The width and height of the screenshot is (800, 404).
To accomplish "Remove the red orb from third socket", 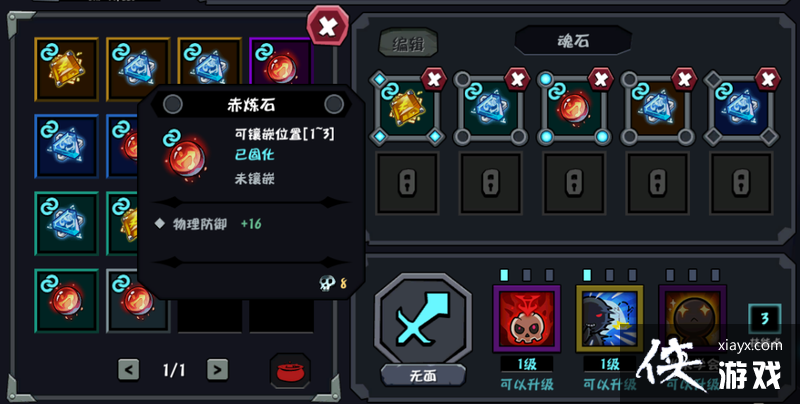I will 601,79.
